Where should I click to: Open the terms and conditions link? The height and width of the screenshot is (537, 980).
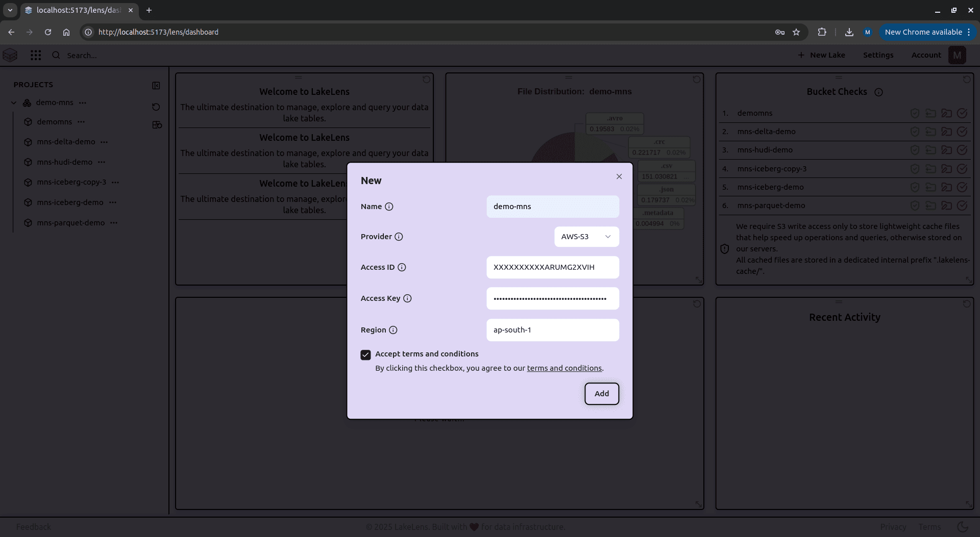pyautogui.click(x=564, y=368)
